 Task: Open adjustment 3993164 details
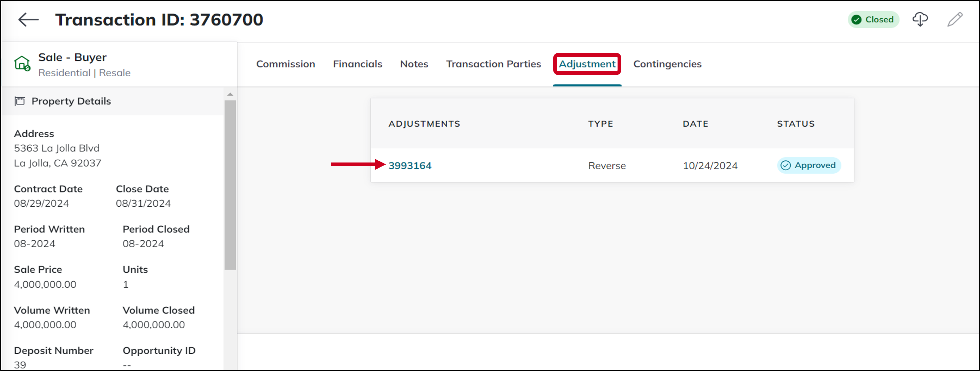tap(411, 165)
